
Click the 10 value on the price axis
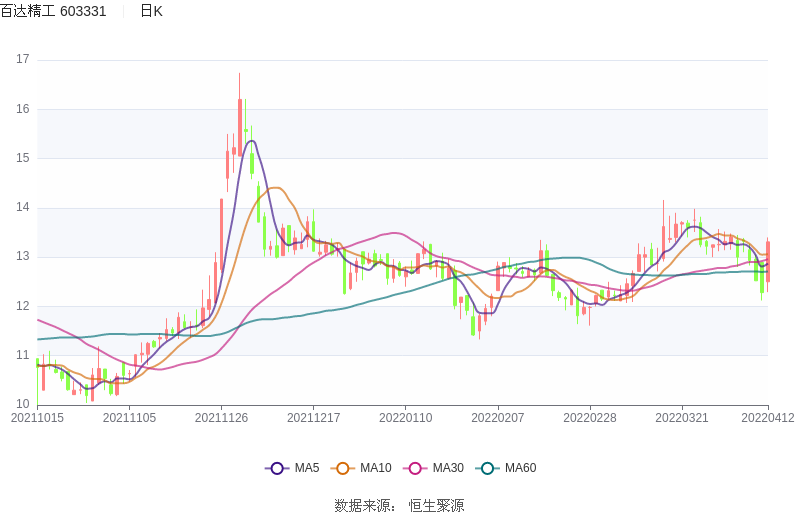(x=23, y=404)
